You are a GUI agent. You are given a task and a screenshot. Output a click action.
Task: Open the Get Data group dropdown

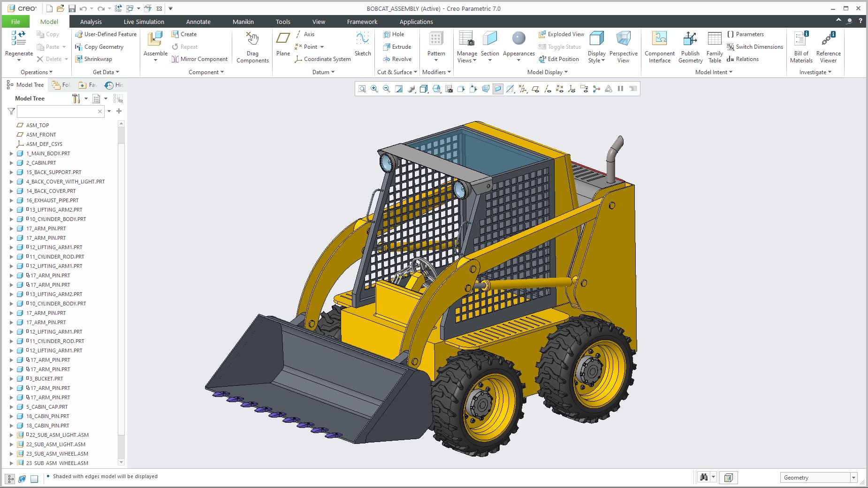(106, 72)
